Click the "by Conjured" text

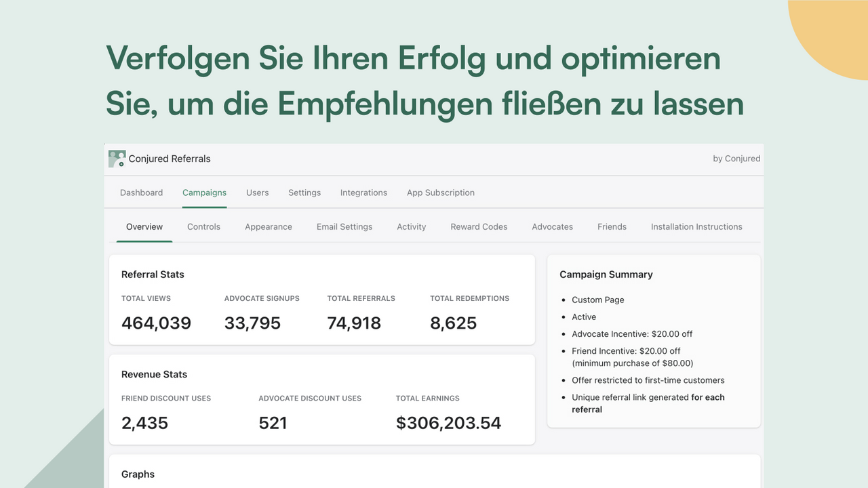point(736,159)
